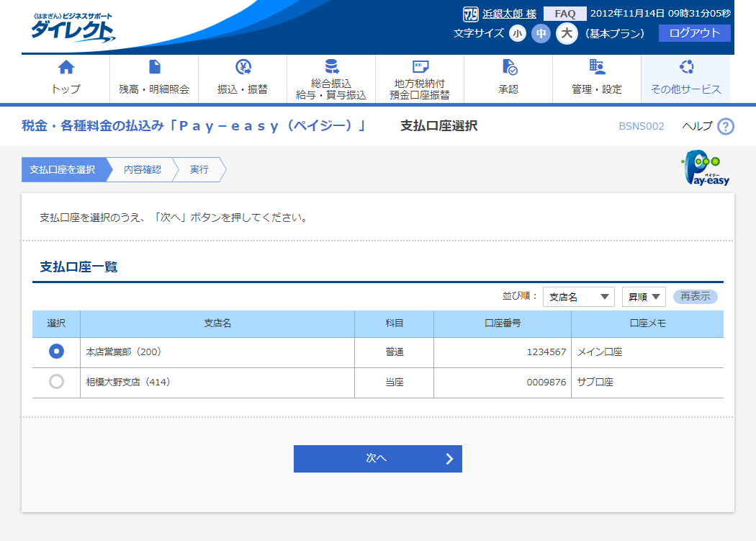Open balance and statement inquiry icon
The height and width of the screenshot is (541, 756).
154,68
